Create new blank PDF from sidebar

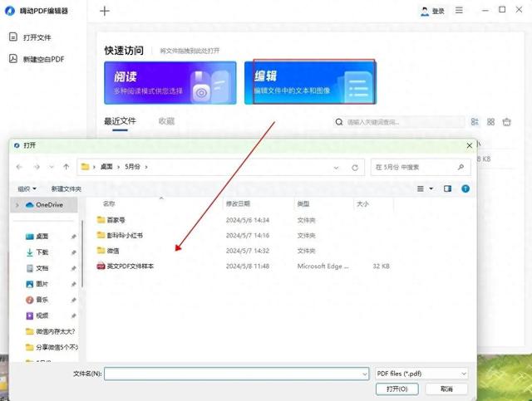[x=37, y=59]
